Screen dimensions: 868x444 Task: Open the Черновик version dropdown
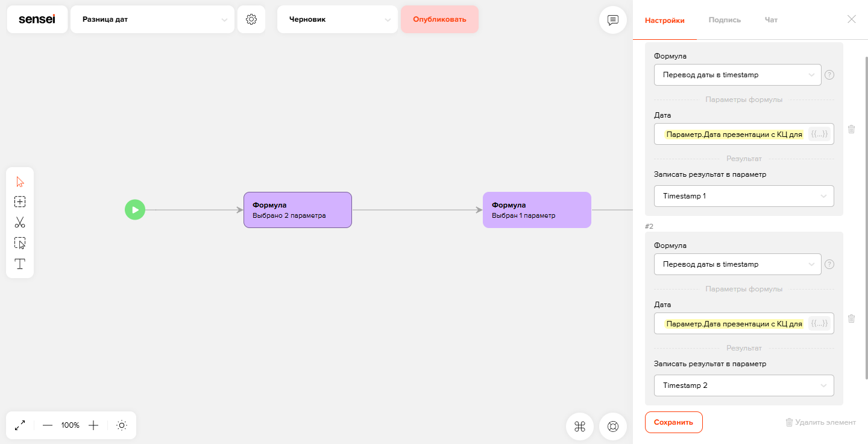(x=338, y=19)
